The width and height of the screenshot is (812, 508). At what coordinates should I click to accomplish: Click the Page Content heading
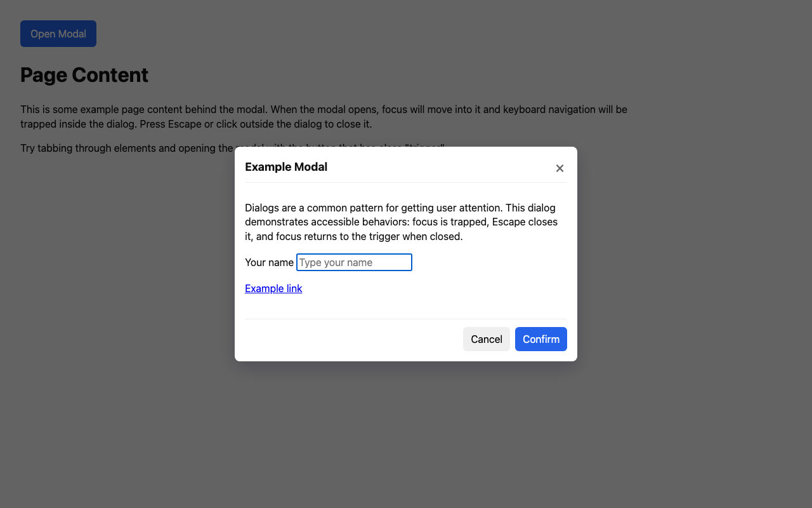coord(84,75)
